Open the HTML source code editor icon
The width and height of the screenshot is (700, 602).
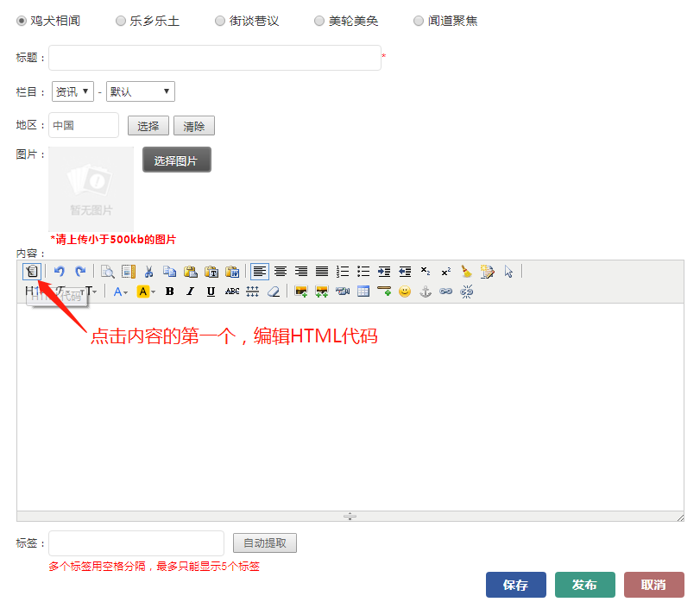click(x=32, y=272)
